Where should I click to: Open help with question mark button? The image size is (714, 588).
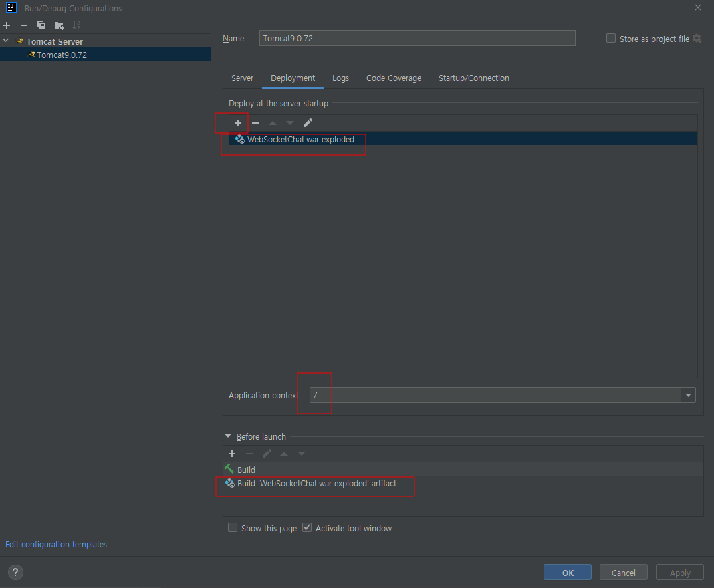coord(15,573)
